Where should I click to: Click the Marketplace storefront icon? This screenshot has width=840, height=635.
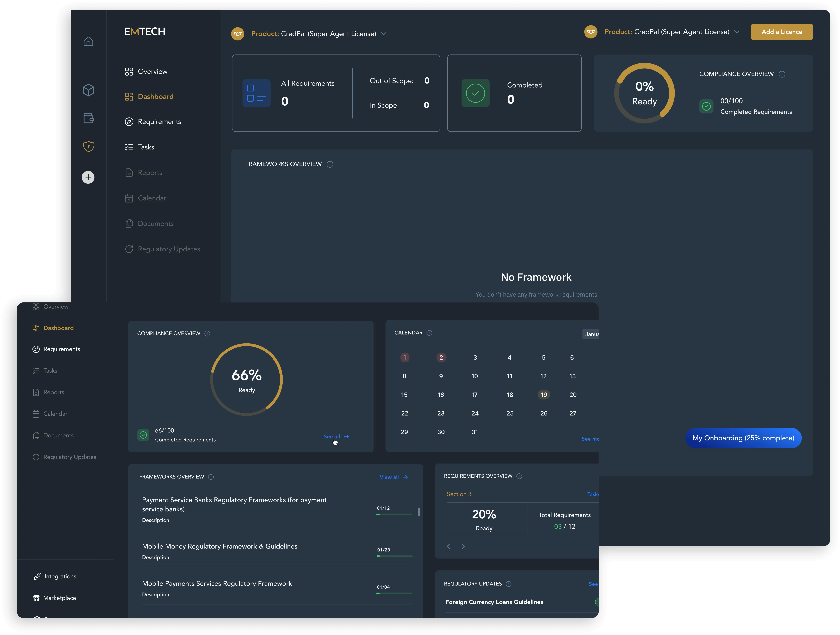[36, 598]
